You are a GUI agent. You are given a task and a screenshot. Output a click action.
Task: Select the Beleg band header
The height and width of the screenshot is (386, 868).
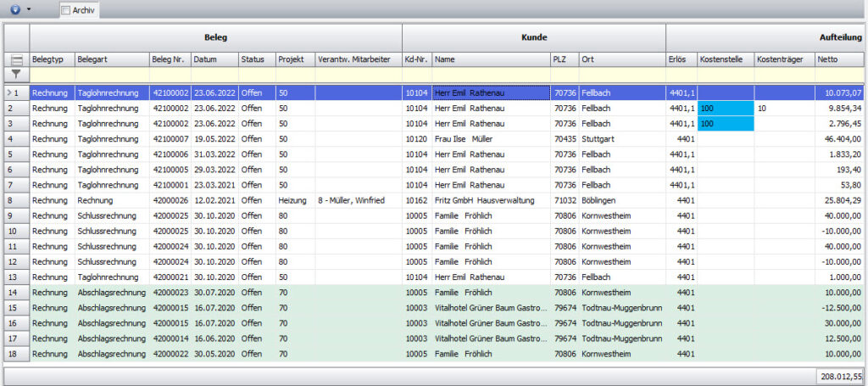215,37
